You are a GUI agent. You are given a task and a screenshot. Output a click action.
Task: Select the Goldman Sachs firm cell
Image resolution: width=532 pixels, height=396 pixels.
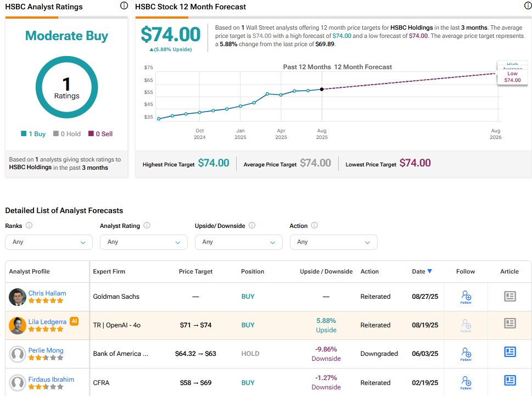point(116,297)
